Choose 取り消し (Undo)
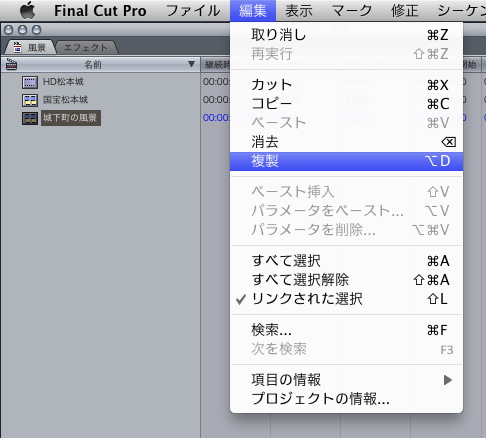486x438 pixels. pyautogui.click(x=346, y=35)
